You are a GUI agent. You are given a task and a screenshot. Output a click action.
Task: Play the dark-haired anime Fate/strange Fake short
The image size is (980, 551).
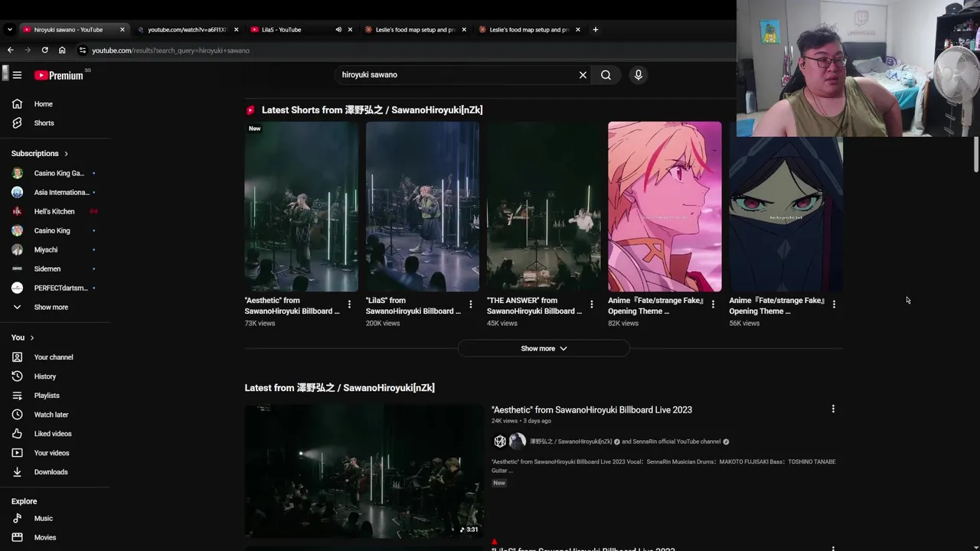(x=786, y=214)
